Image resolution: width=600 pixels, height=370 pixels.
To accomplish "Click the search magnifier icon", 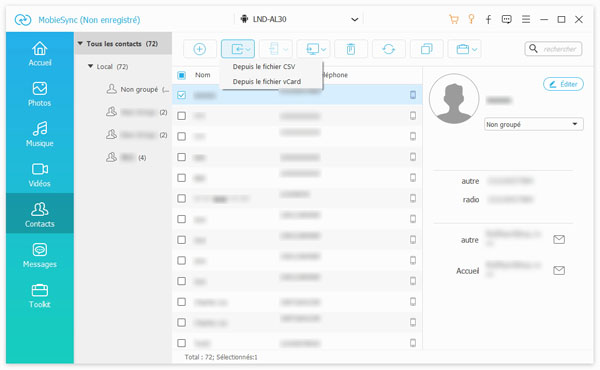I will pos(533,49).
